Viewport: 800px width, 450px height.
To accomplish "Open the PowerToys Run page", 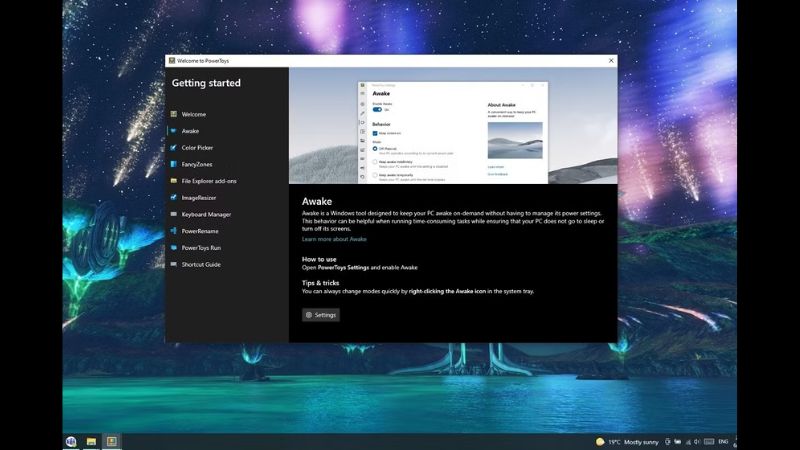I will [201, 247].
